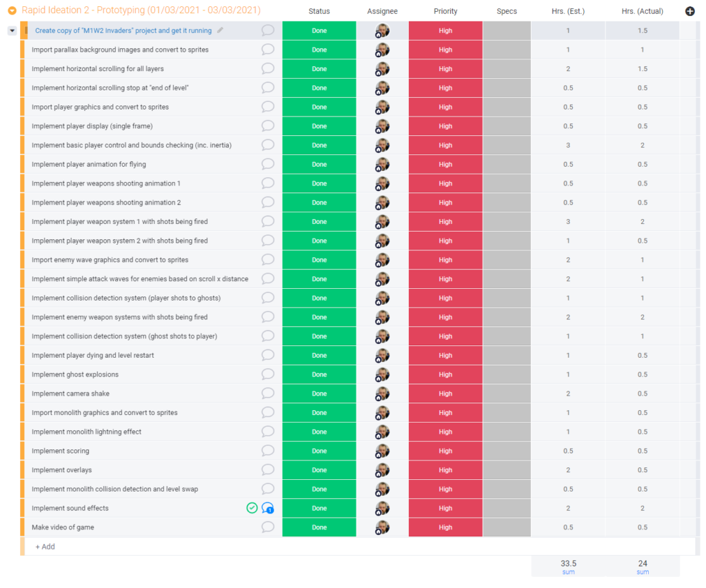This screenshot has height=588, width=706.
Task: Add a new column with plus icon
Action: [690, 11]
